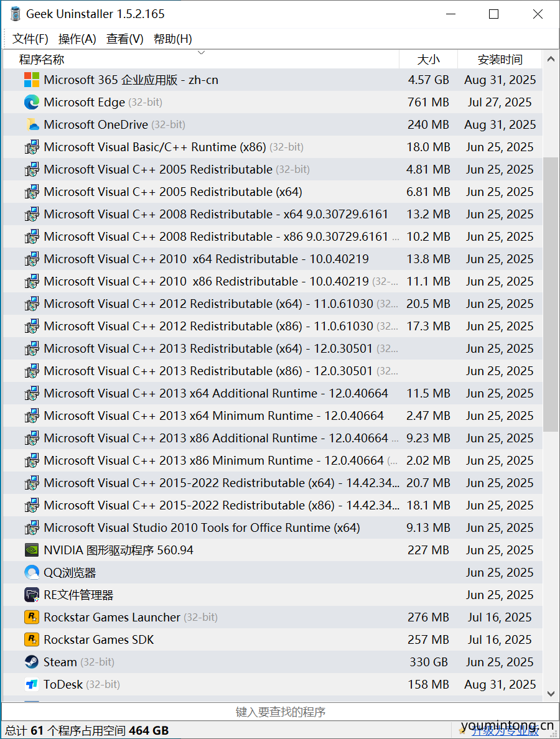Open the 查看(V) menu
The height and width of the screenshot is (739, 560).
pos(125,39)
